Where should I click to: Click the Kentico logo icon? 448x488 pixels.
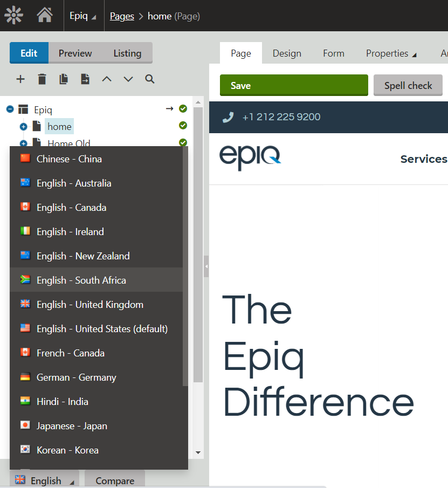pos(14,15)
